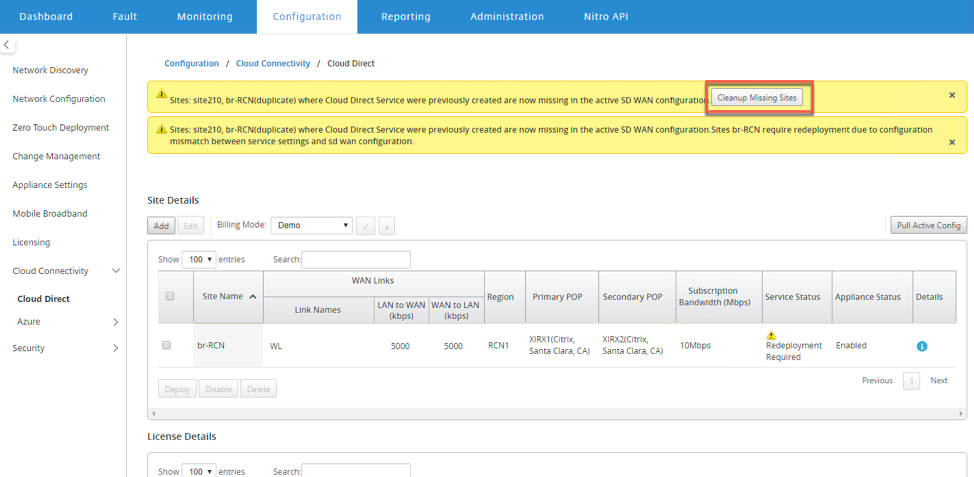Screen dimensions: 974x477
Task: Open Network Discovery in sidebar
Action: coord(50,70)
